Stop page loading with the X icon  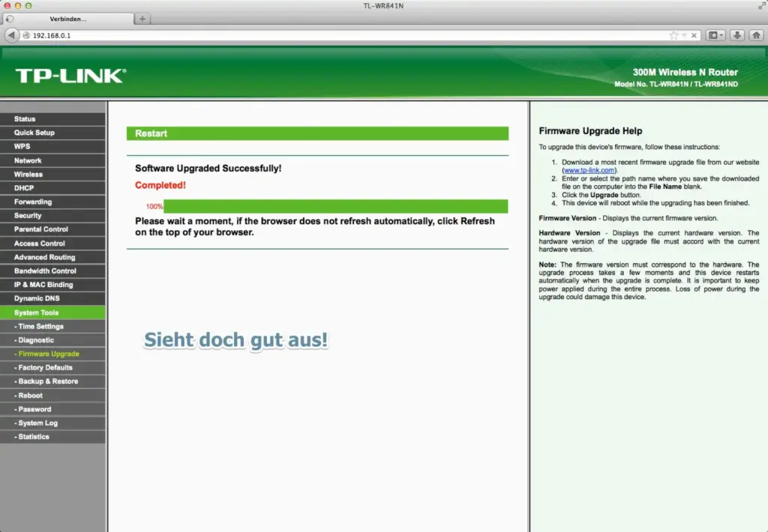coord(694,35)
